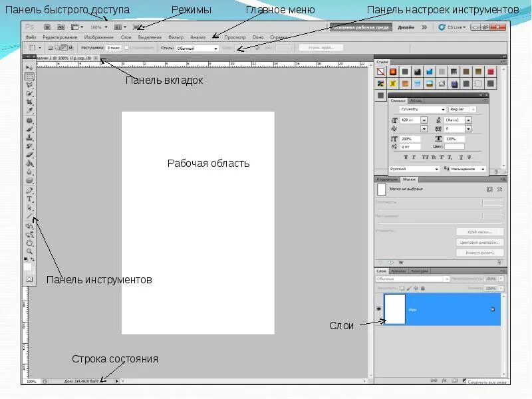532x399 pixels.
Task: Toggle Superscript in Character panel
Action: [x=442, y=157]
